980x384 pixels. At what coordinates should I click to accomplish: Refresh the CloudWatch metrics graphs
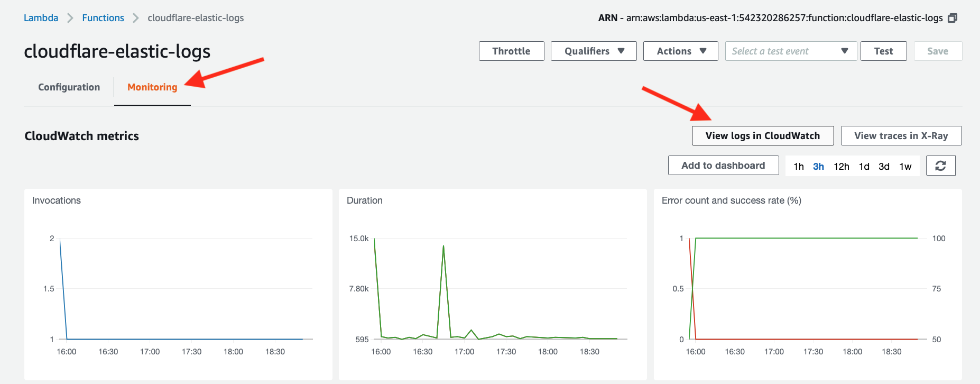pyautogui.click(x=940, y=166)
